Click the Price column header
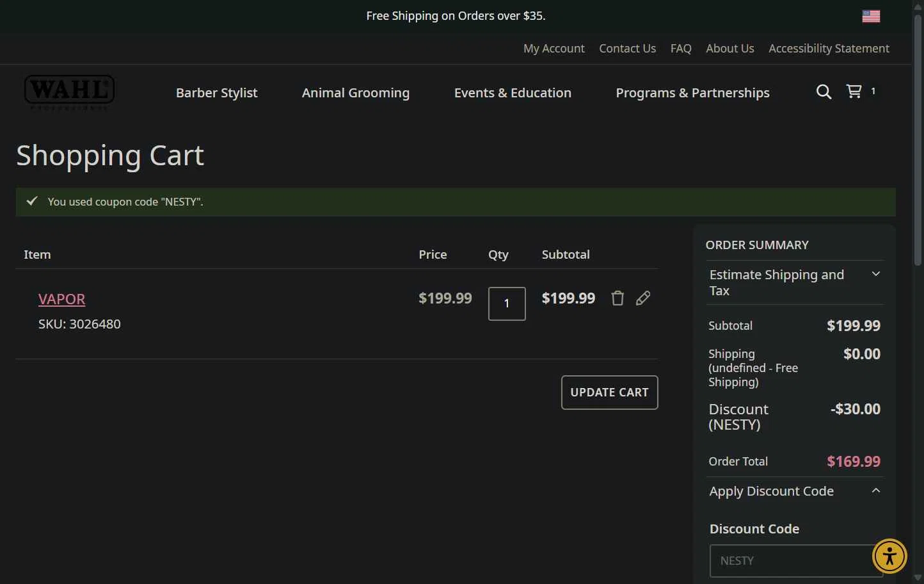 (433, 254)
